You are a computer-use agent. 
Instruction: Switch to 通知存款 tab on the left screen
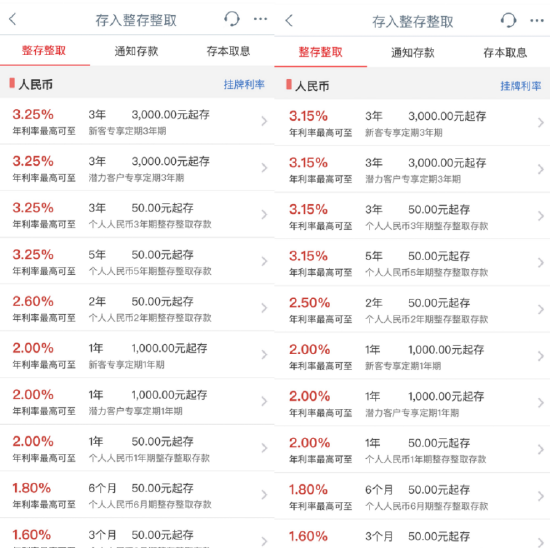(136, 51)
